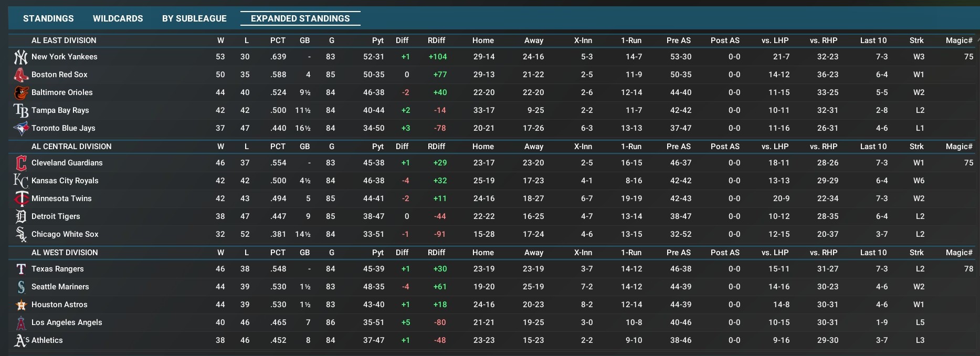
Task: Click the White Sox -91 run differential
Action: pyautogui.click(x=440, y=234)
